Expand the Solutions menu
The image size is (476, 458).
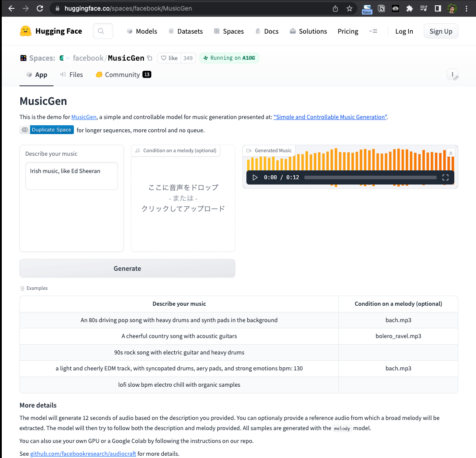(308, 31)
